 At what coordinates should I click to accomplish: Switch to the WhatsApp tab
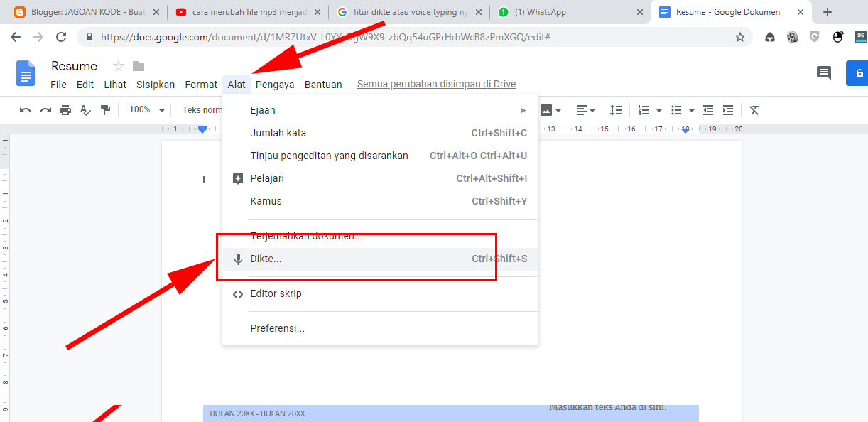point(570,12)
